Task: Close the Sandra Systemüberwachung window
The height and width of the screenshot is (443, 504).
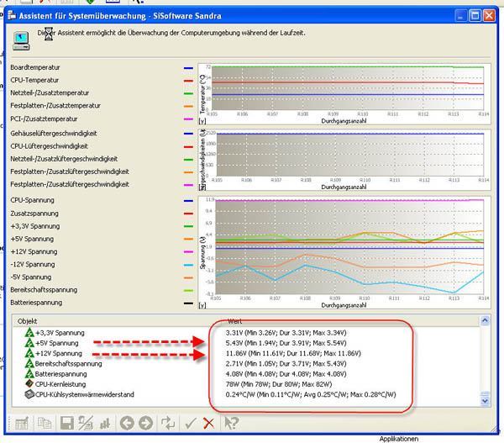Action: pos(489,15)
